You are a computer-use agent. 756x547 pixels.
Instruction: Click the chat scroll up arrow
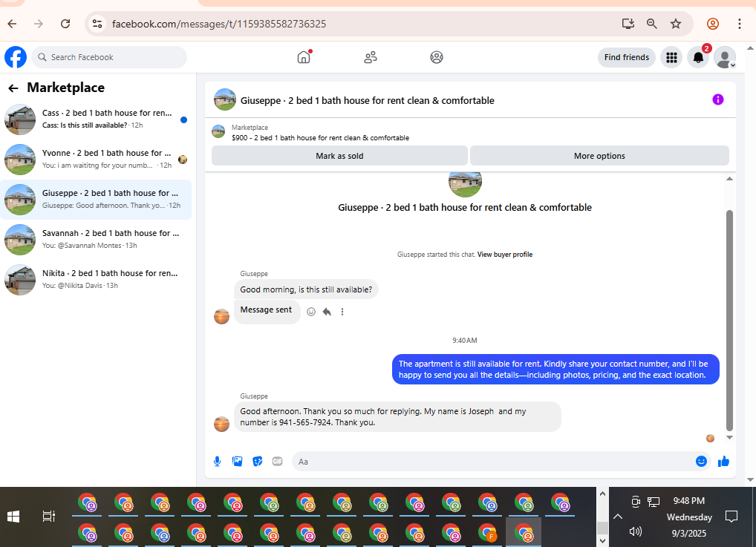tap(729, 179)
